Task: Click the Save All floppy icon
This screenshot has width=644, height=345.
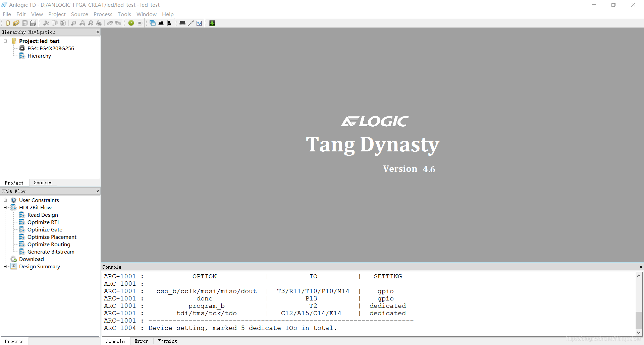Action: [33, 23]
